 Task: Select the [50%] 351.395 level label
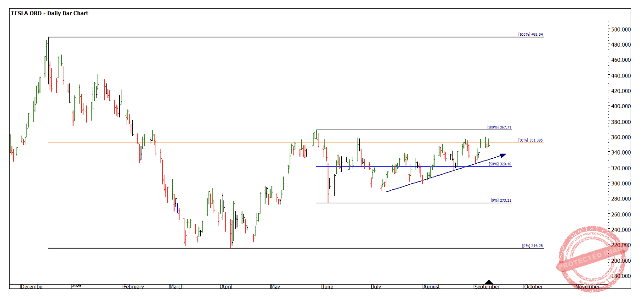[531, 140]
